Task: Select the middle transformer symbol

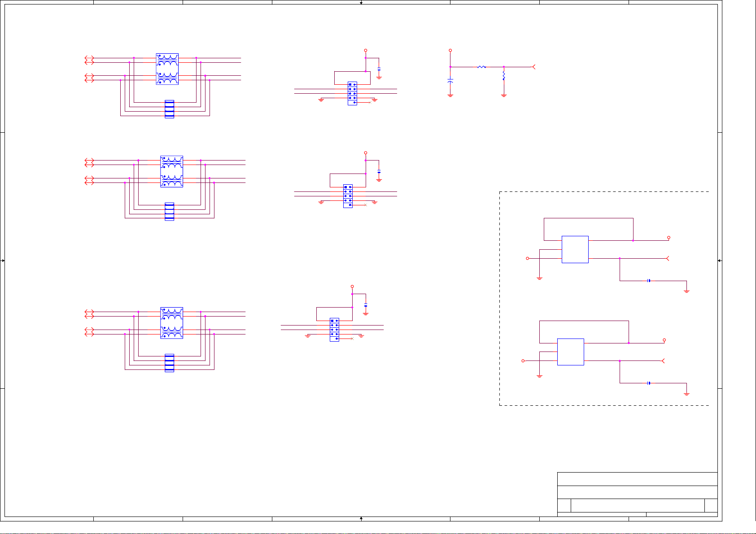Action: pyautogui.click(x=171, y=172)
